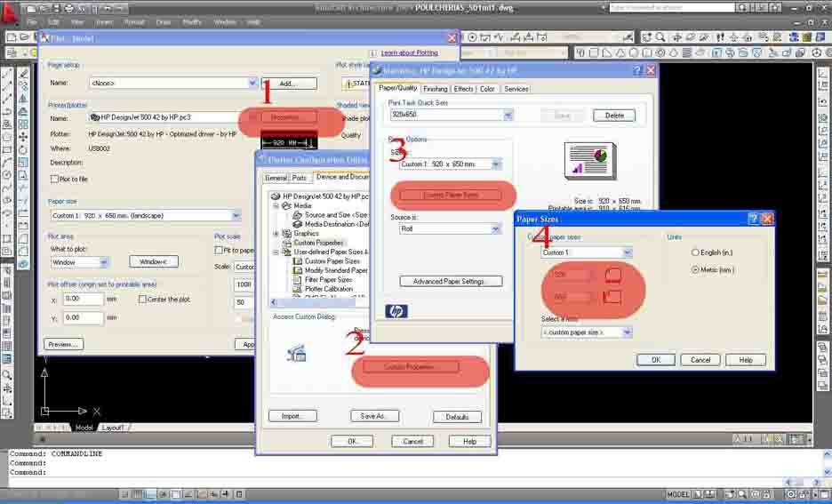832x504 pixels.
Task: Switch to the Services tab
Action: (x=516, y=89)
